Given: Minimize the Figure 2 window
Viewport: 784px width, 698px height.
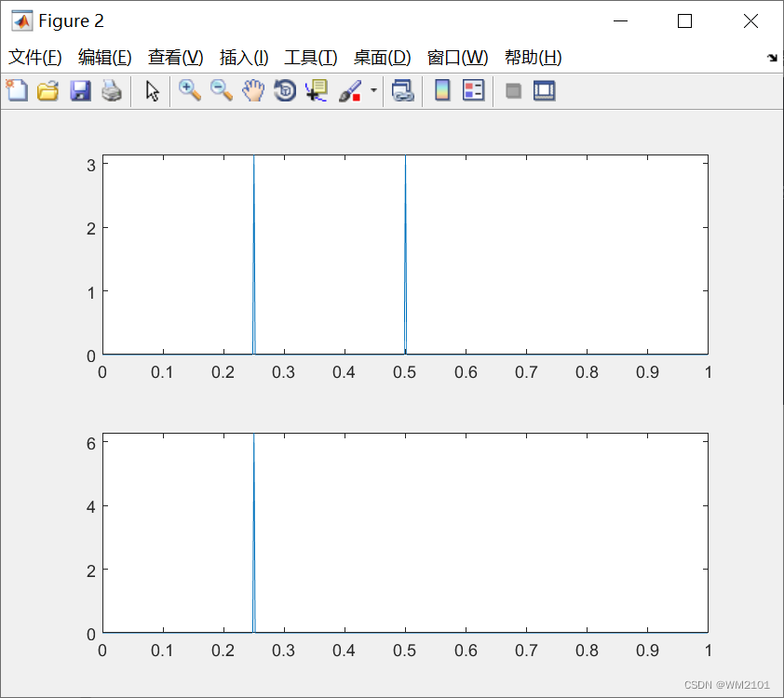Looking at the screenshot, I should pyautogui.click(x=620, y=21).
